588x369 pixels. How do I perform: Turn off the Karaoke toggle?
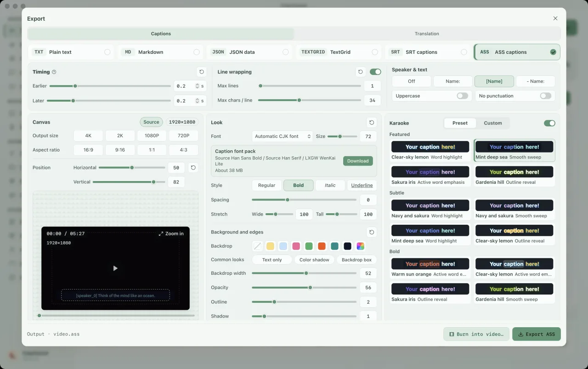coord(549,123)
